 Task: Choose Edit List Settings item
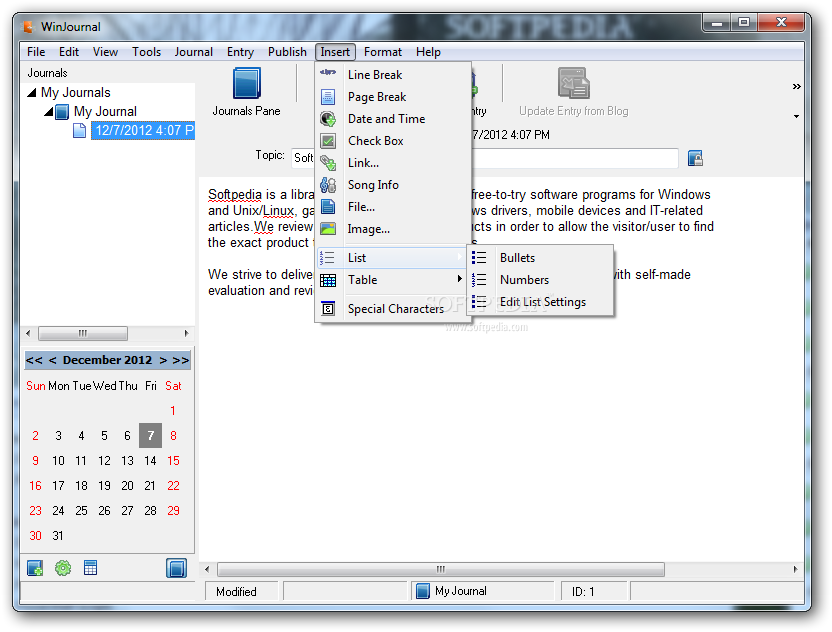540,302
